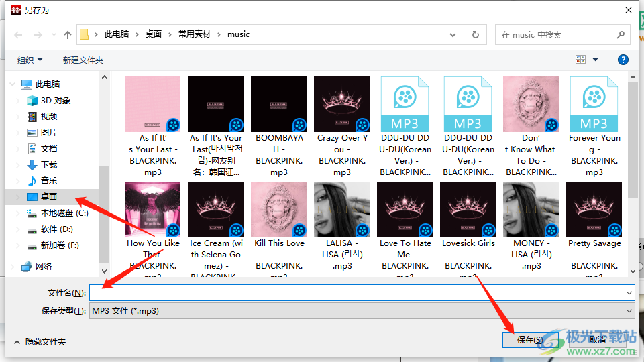644x362 pixels.
Task: Select As If It's Your Last(마지막처럼) file
Action: 215,127
